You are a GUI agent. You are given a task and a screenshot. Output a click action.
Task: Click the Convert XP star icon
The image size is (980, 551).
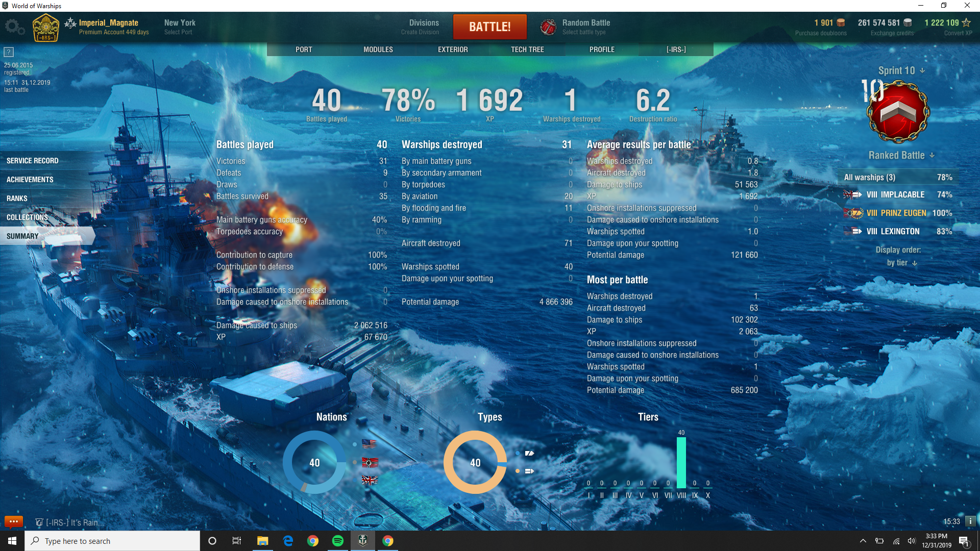[966, 23]
